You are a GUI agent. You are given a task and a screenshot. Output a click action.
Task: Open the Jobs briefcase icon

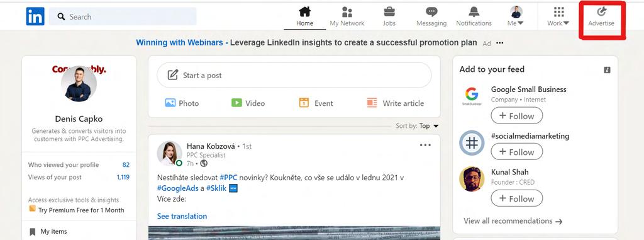(x=389, y=11)
